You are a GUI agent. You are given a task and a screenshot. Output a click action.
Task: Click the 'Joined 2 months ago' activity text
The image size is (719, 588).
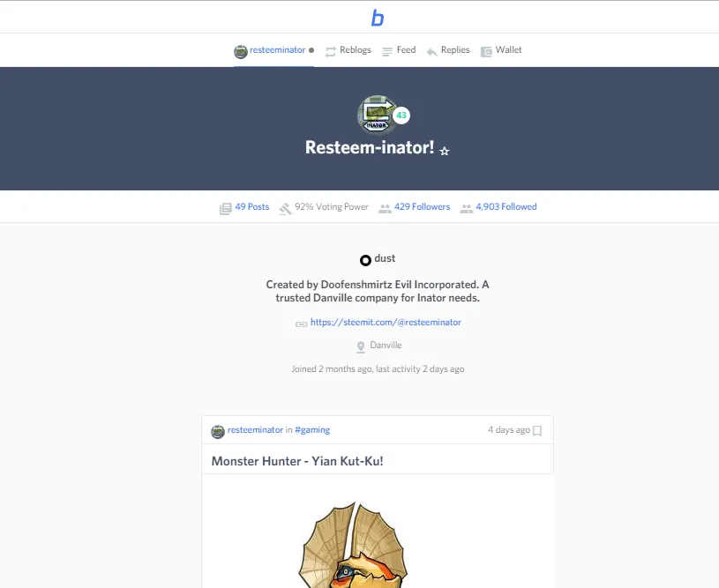pyautogui.click(x=378, y=368)
